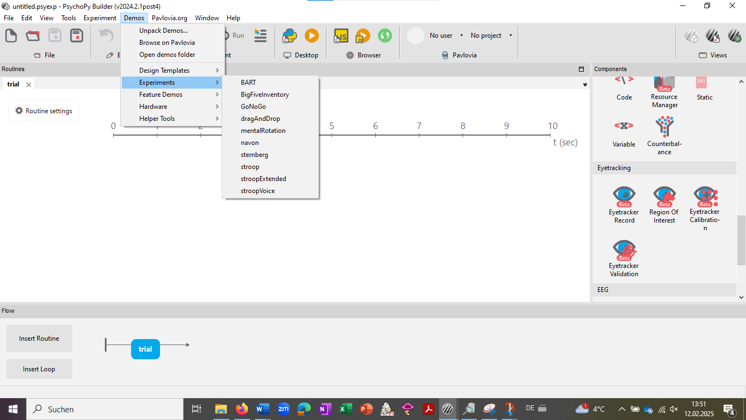Add a Region Of Interest component

coord(664,201)
